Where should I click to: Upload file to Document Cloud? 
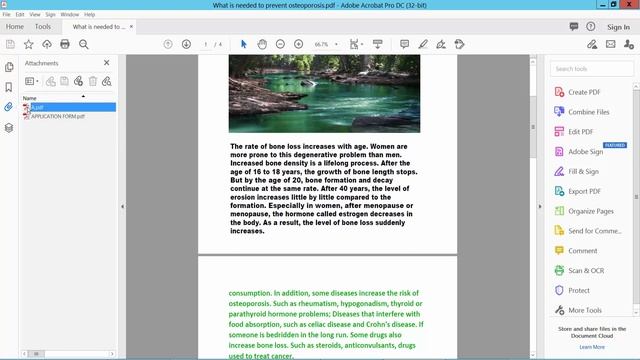pyautogui.click(x=47, y=44)
